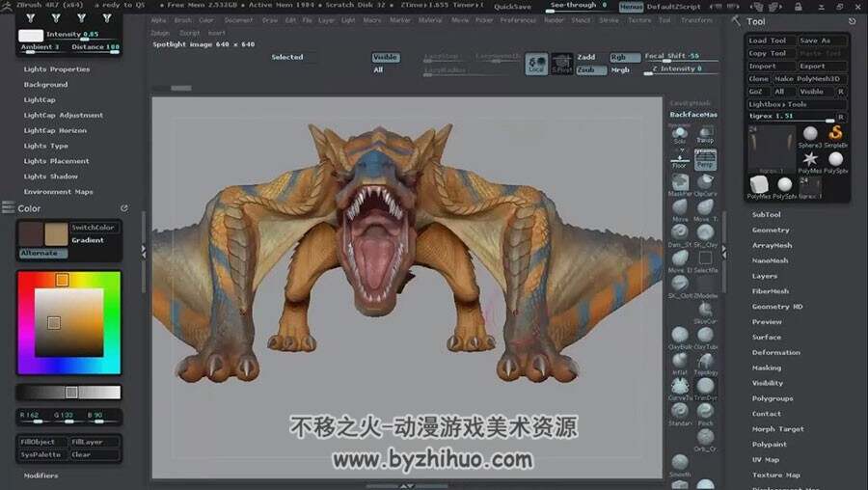Click the secondary tan color swatch
868x490 pixels.
tap(56, 234)
